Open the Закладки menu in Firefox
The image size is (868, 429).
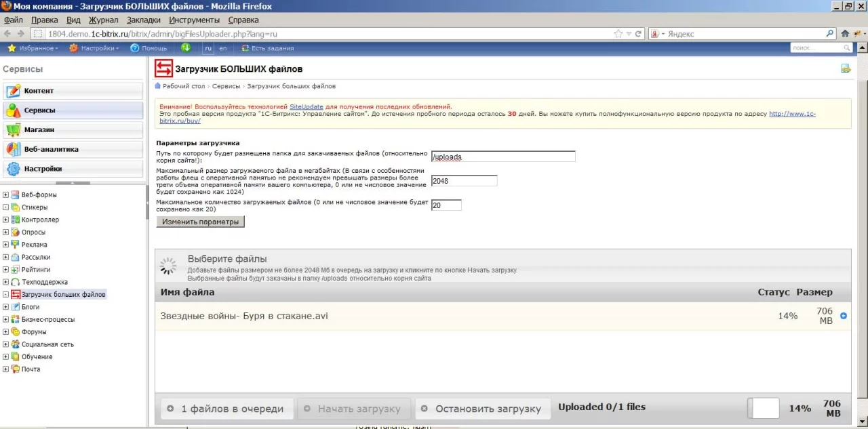(144, 20)
